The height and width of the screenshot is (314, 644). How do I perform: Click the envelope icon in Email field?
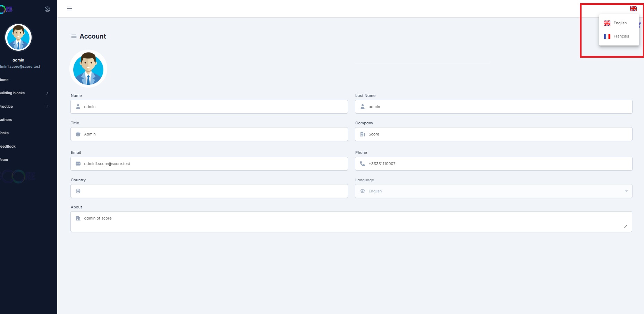(x=78, y=164)
